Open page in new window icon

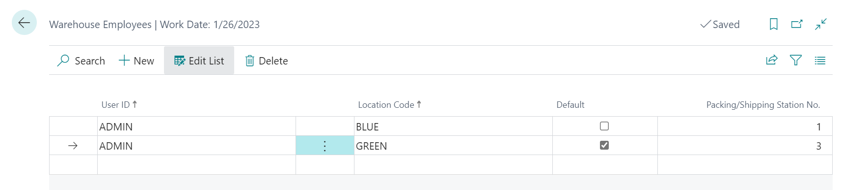point(797,24)
